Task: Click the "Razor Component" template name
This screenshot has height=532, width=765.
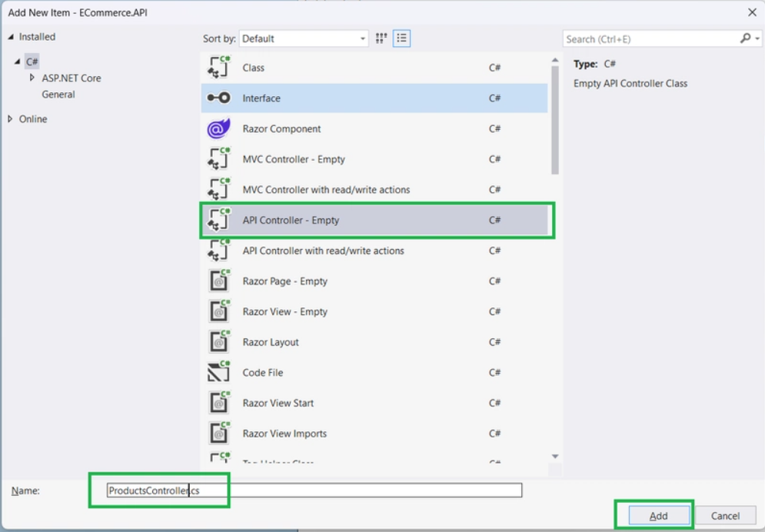Action: pyautogui.click(x=281, y=128)
